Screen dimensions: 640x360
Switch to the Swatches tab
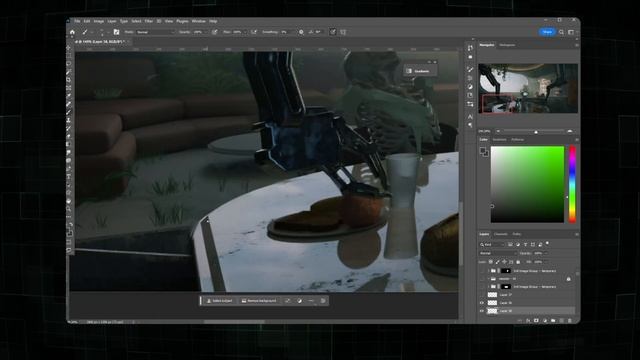coord(499,140)
